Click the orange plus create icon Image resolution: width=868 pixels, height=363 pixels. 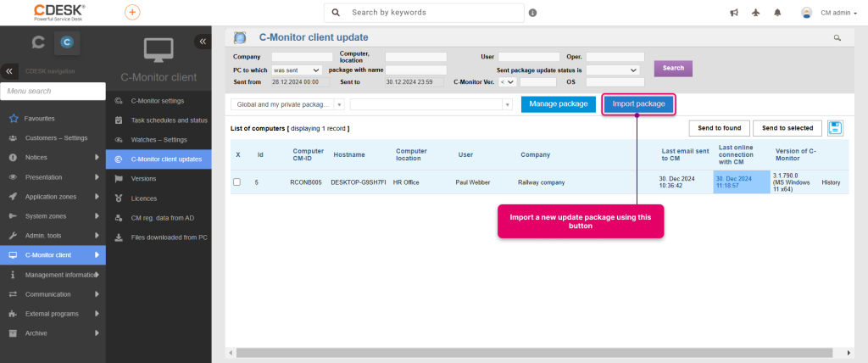132,12
